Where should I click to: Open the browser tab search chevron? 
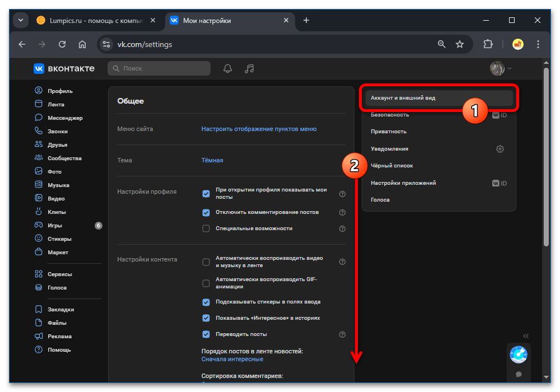click(21, 20)
